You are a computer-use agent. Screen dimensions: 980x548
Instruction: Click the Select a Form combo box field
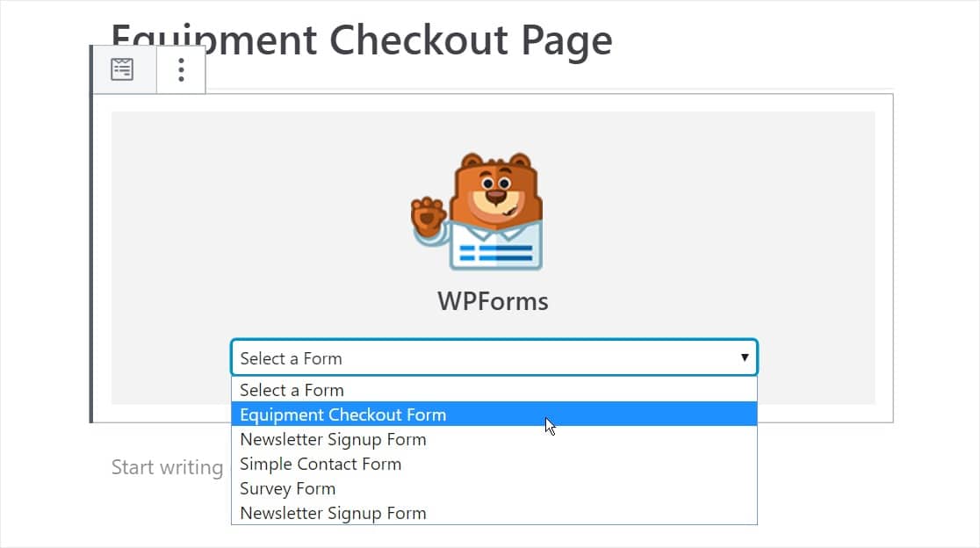click(474, 357)
